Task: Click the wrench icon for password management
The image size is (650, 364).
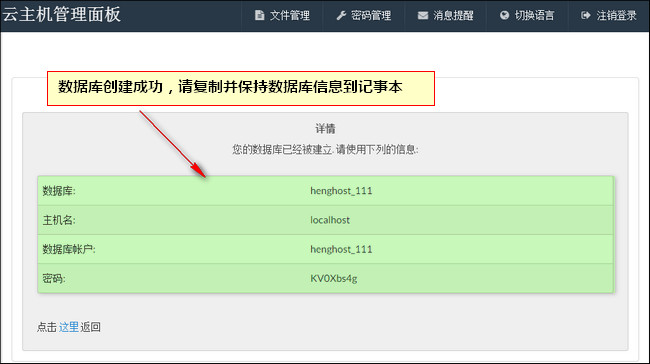Action: click(341, 15)
